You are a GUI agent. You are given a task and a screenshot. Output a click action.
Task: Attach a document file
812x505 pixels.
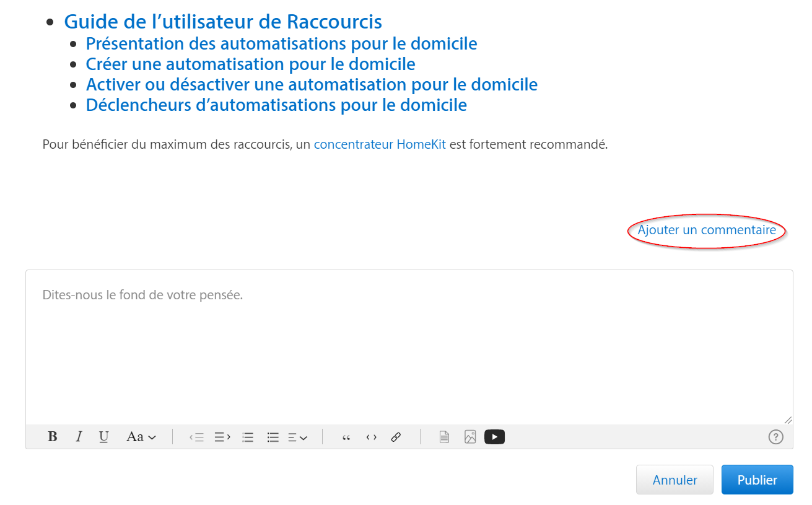pyautogui.click(x=444, y=437)
